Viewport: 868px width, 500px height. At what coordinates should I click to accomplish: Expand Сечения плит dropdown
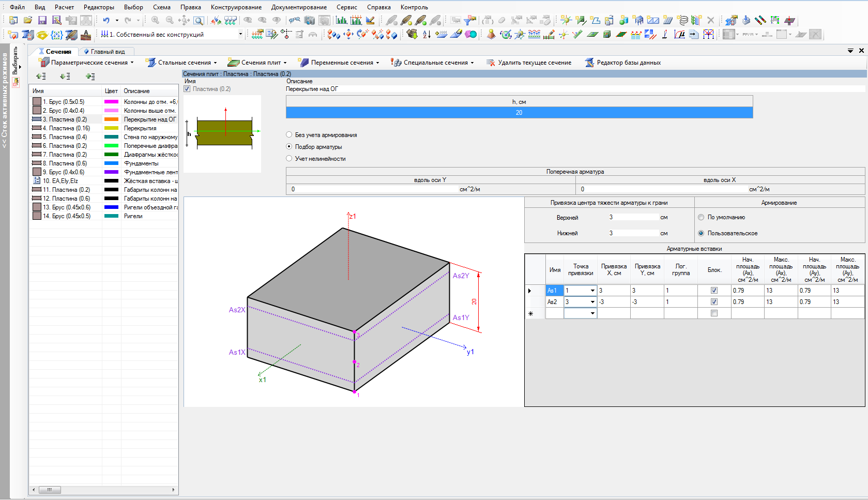point(285,63)
